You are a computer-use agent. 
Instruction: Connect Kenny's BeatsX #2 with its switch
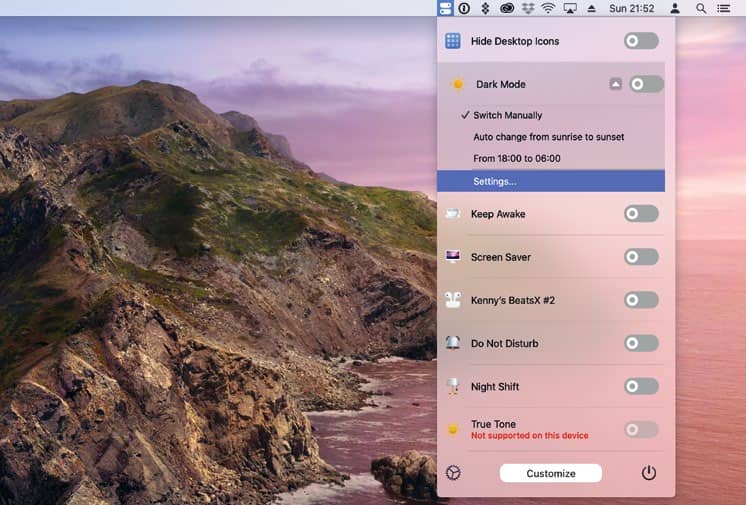point(641,300)
